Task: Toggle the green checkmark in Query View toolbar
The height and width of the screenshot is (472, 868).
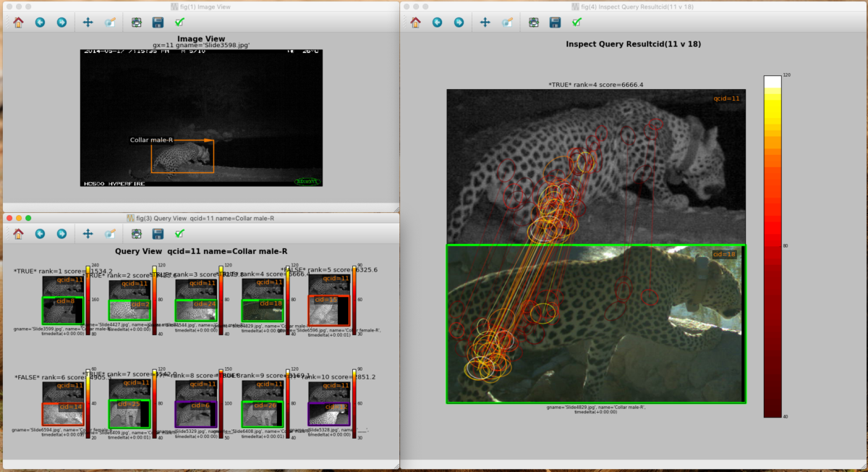Action: 179,234
